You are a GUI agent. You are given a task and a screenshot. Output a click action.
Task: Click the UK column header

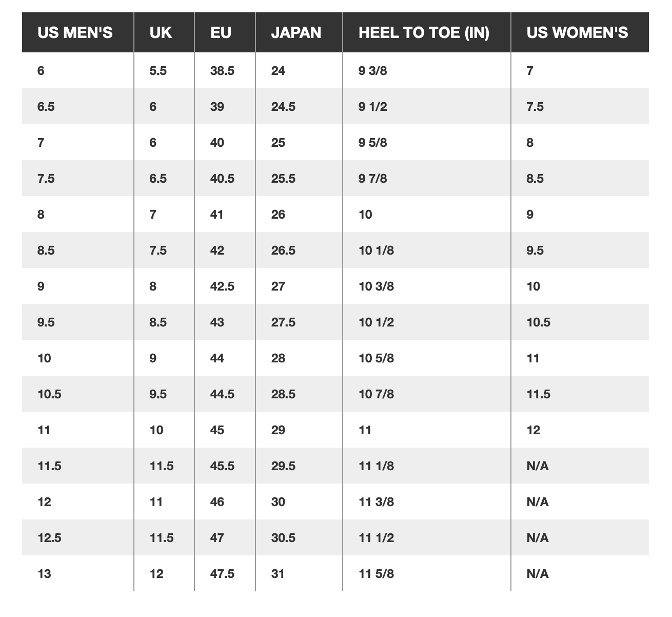(x=161, y=33)
